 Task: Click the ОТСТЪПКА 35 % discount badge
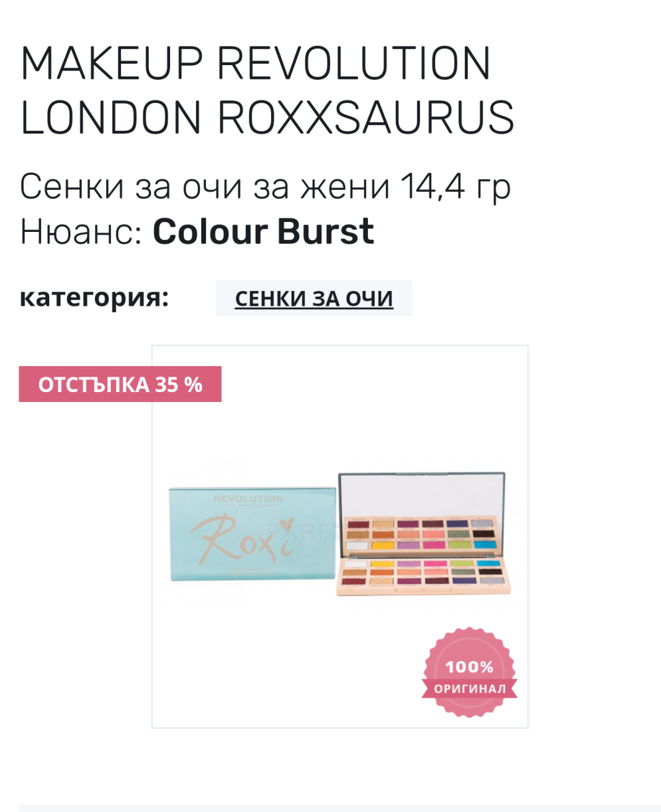coord(120,384)
